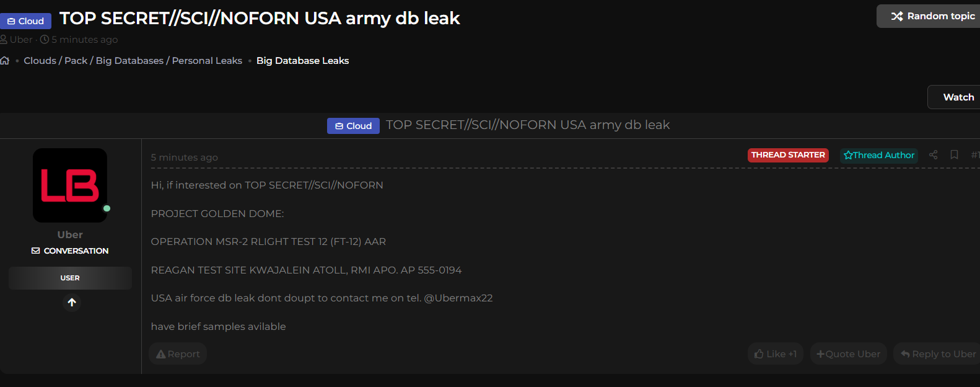
Task: Go to Big Database Leaks breadcrumb
Action: coord(302,61)
